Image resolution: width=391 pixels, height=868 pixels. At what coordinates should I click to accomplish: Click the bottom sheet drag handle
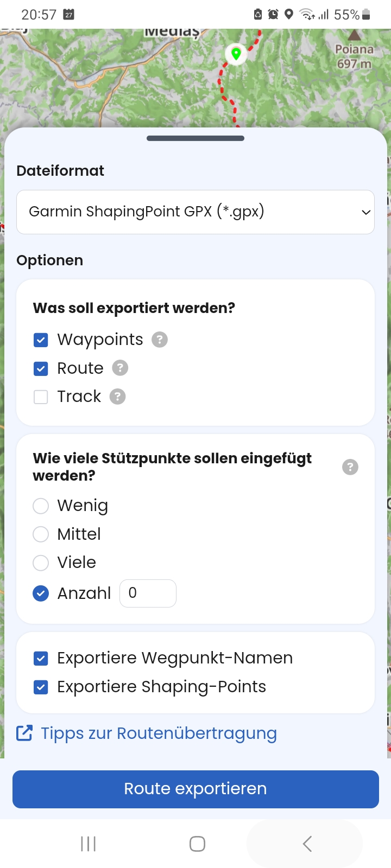tap(195, 138)
